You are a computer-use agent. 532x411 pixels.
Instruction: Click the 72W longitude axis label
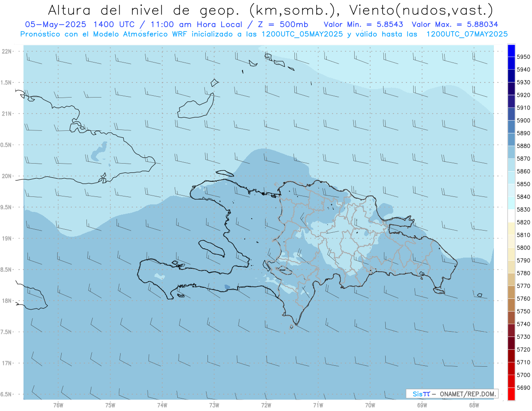click(266, 405)
